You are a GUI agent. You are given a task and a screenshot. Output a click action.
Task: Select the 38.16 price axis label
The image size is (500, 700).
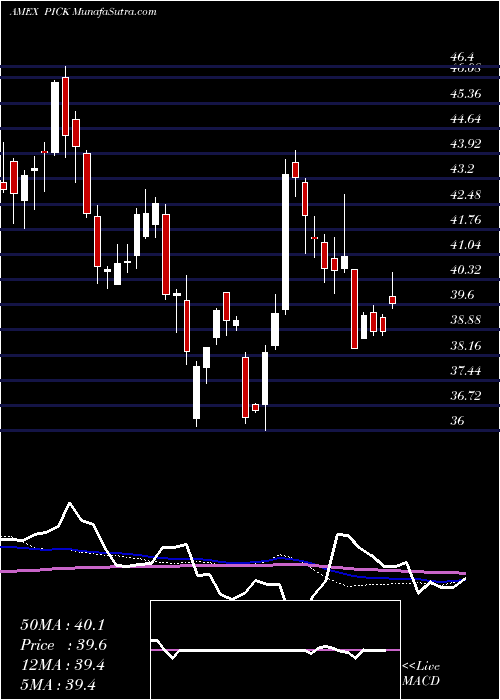click(467, 345)
